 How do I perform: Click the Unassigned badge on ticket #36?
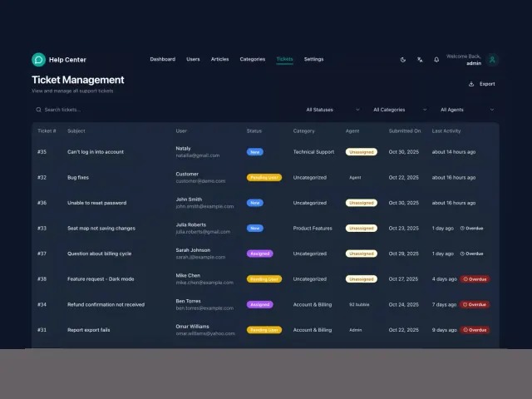[362, 203]
